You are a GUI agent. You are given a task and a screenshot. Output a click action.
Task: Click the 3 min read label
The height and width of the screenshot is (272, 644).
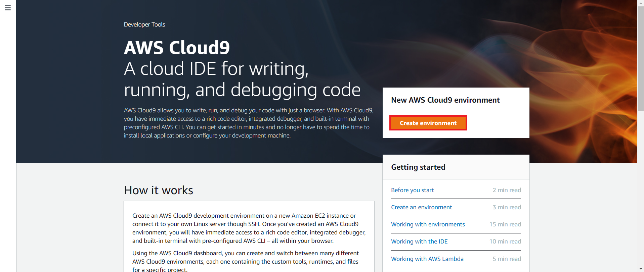[x=507, y=207]
